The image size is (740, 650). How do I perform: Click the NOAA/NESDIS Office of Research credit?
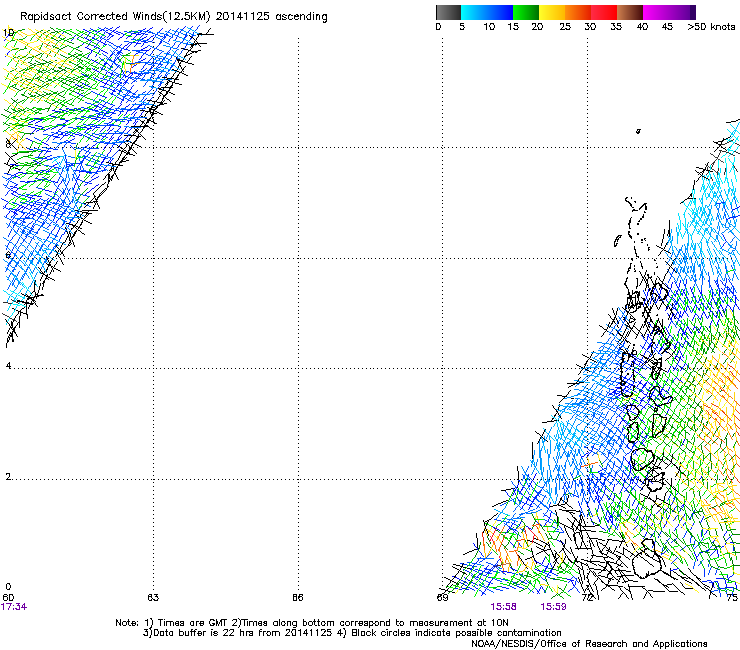tap(589, 644)
